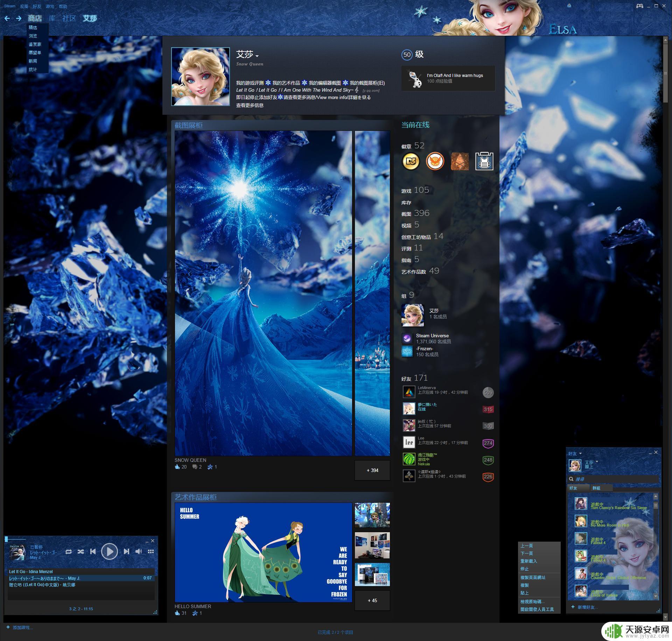Play the paused track in music player
This screenshot has height=641, width=672.
pyautogui.click(x=109, y=551)
